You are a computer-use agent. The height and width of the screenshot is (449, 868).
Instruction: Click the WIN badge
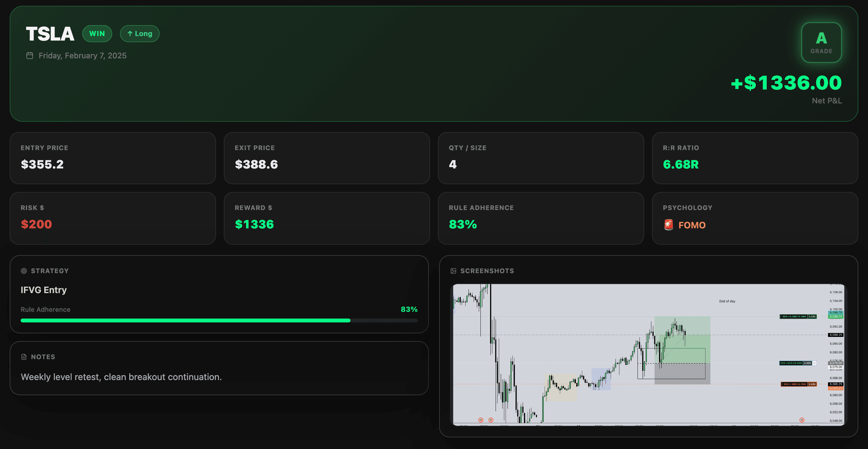pos(97,33)
